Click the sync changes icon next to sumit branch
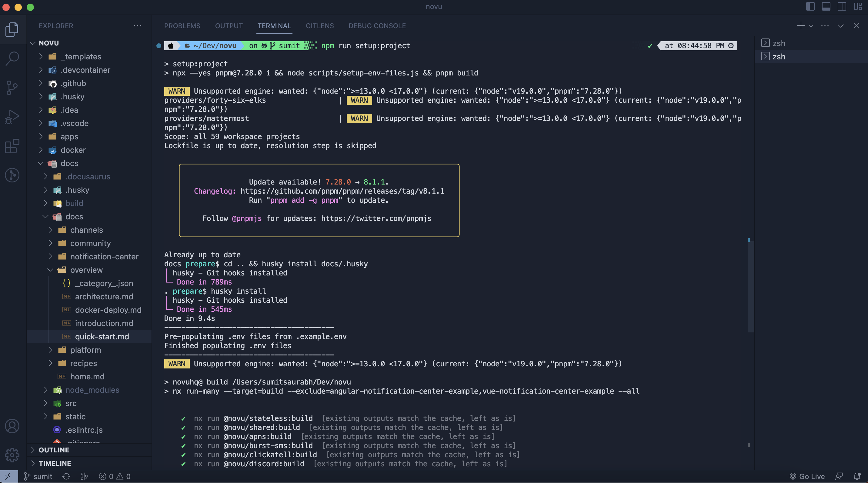Screen dimensions: 868x483 [66, 476]
